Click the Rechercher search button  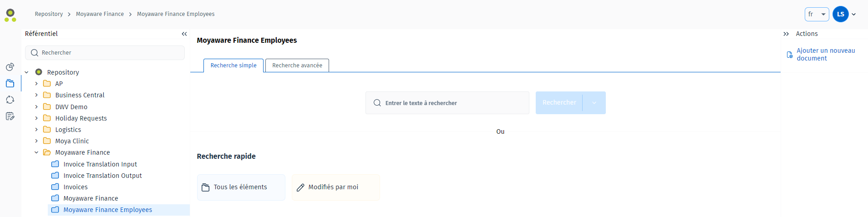click(559, 103)
